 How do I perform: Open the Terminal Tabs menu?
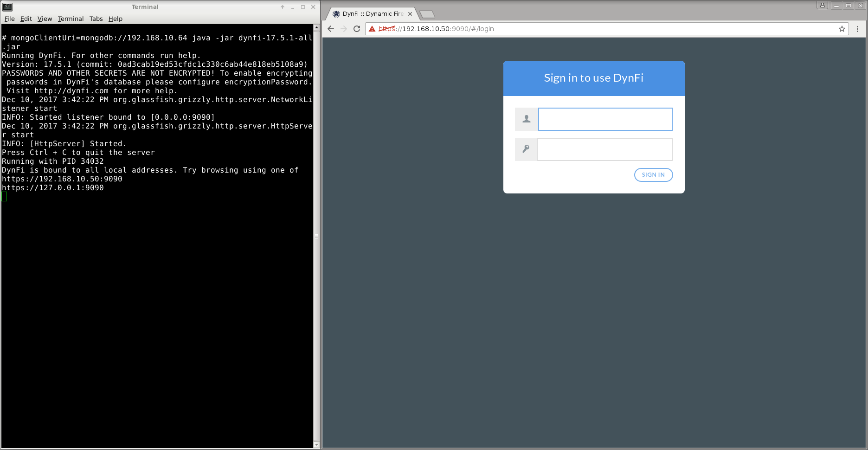(x=96, y=19)
